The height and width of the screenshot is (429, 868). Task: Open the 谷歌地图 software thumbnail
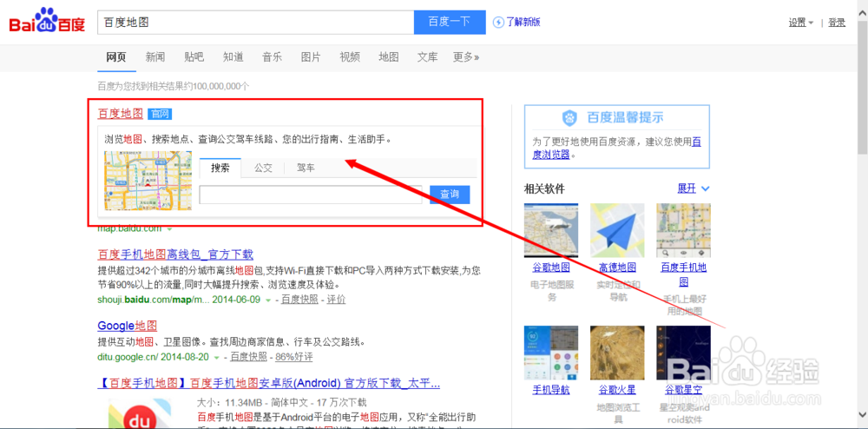pos(551,230)
